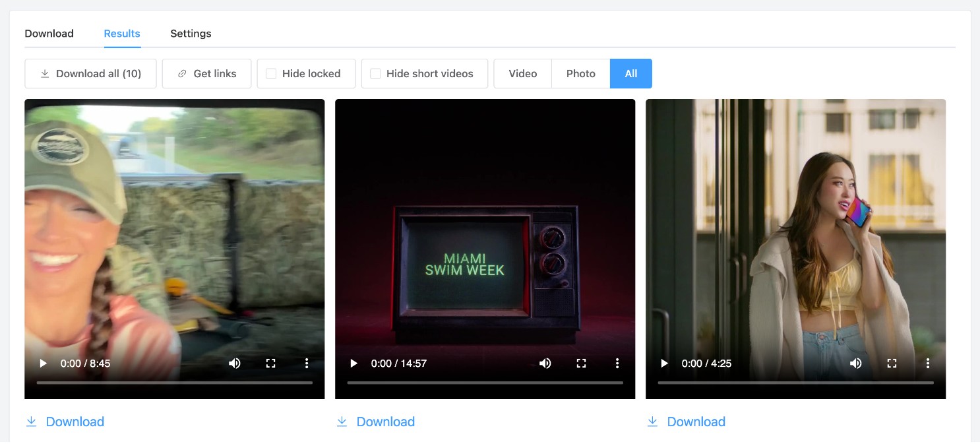Mute the 4:25 video volume
The height and width of the screenshot is (446, 980).
point(856,363)
